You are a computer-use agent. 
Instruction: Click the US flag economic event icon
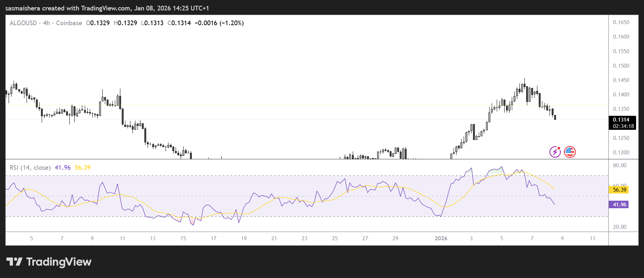click(570, 152)
